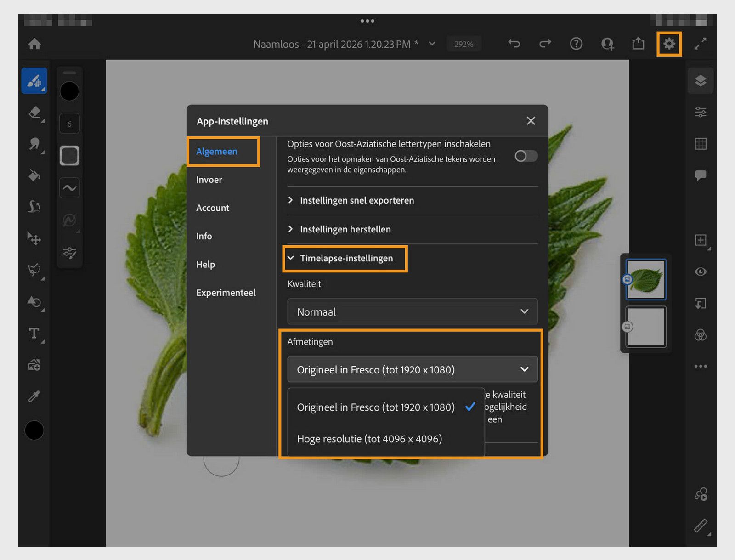The image size is (735, 560).
Task: Open the top three-dots menu
Action: pos(367,21)
